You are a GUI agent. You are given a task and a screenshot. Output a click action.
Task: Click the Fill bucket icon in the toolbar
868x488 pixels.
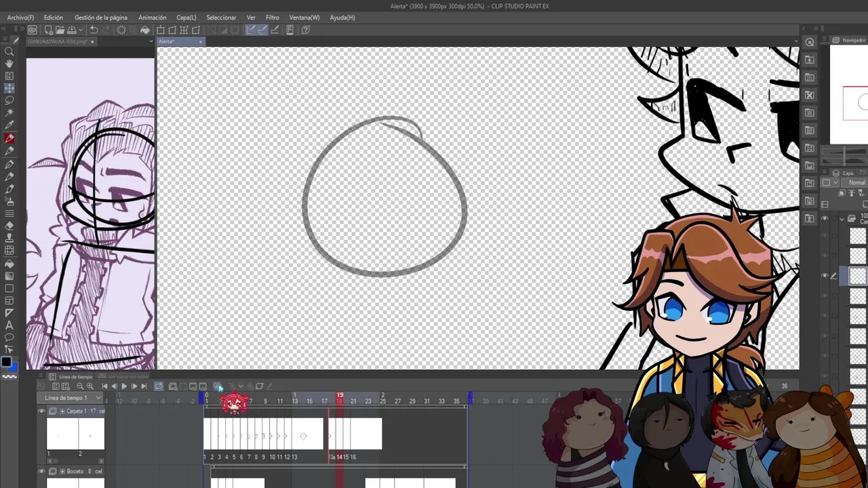tap(144, 30)
